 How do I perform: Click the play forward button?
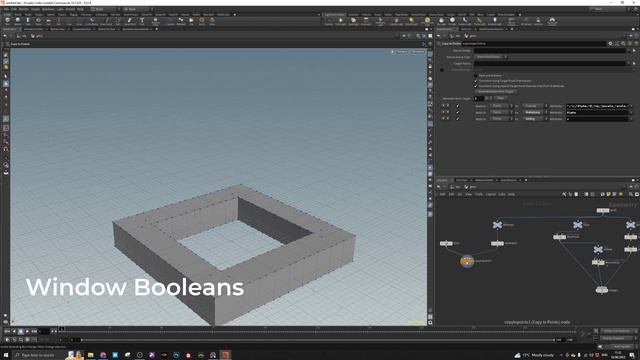pos(27,331)
